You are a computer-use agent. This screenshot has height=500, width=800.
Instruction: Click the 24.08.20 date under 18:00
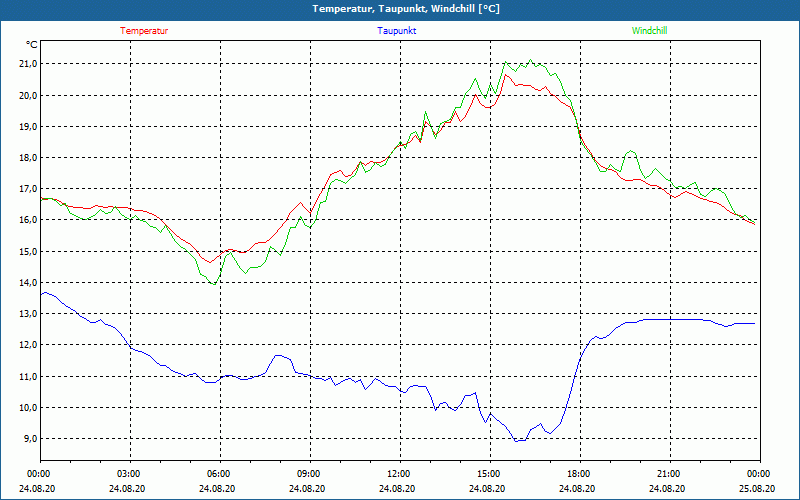(577, 489)
